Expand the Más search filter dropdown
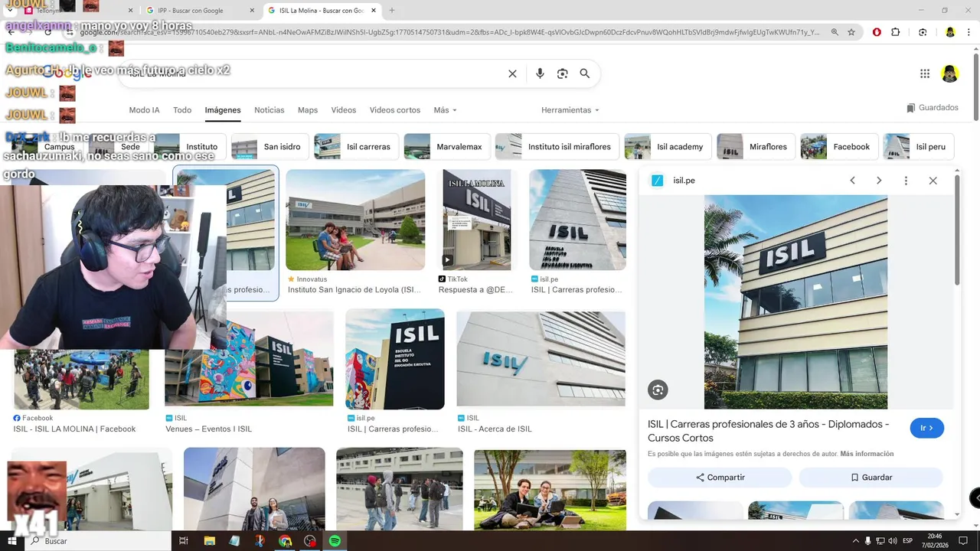The image size is (980, 551). pos(445,110)
